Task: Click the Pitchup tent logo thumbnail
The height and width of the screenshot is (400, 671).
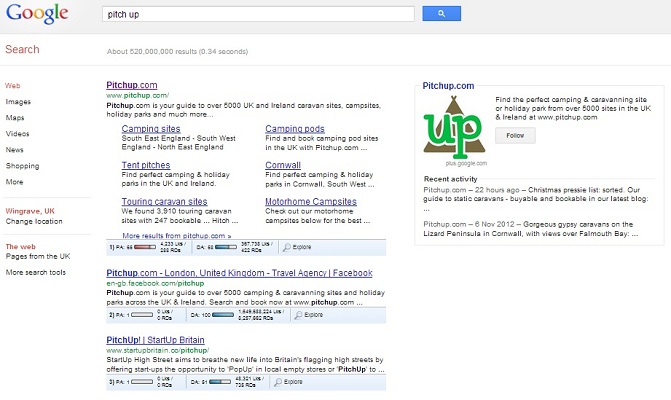Action: [454, 127]
